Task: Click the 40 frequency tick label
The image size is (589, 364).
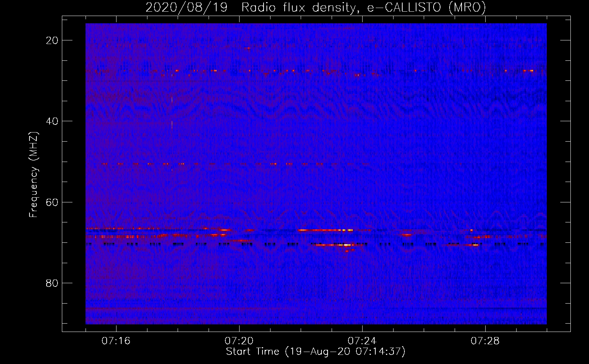Action: click(x=52, y=121)
